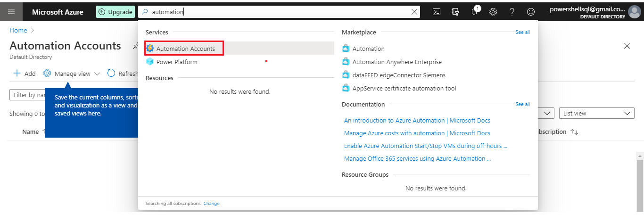Clear the search box text
This screenshot has width=644, height=222.
(x=414, y=12)
